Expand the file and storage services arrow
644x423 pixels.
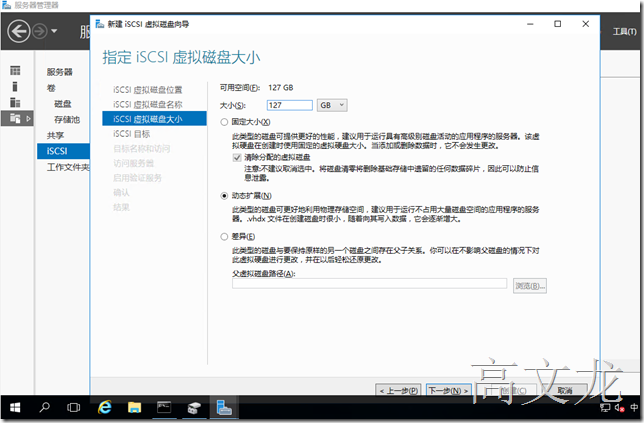(x=28, y=119)
